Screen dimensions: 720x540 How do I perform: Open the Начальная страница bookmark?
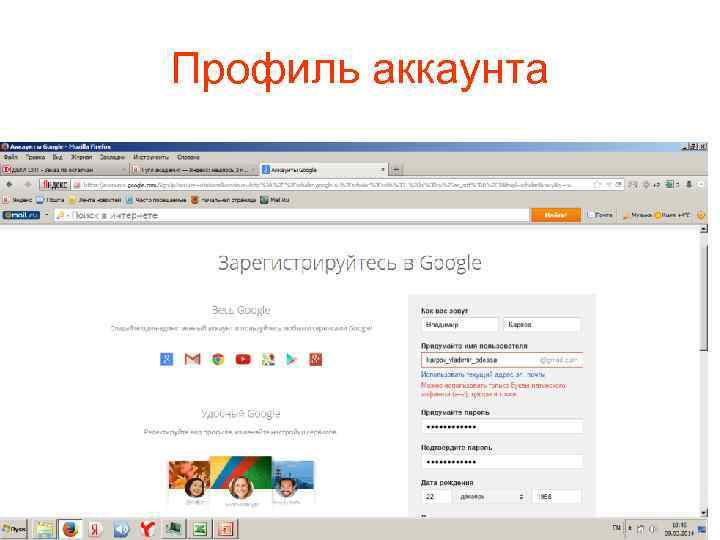[224, 200]
